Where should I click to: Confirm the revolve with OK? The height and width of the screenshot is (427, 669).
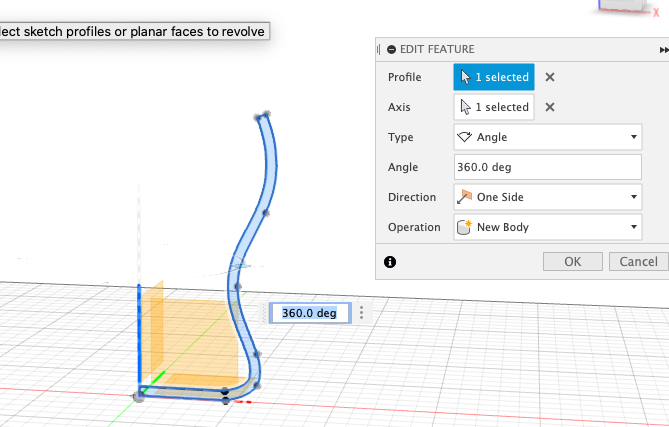[573, 261]
